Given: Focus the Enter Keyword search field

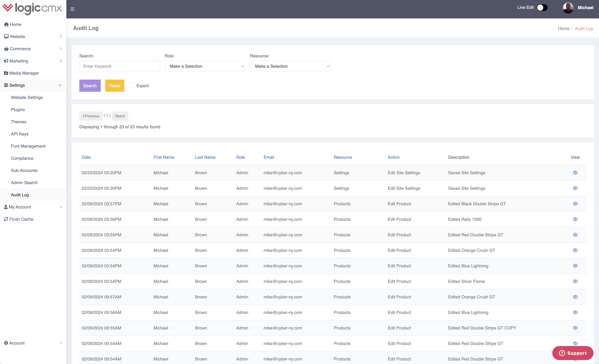Looking at the screenshot, I should tap(120, 66).
